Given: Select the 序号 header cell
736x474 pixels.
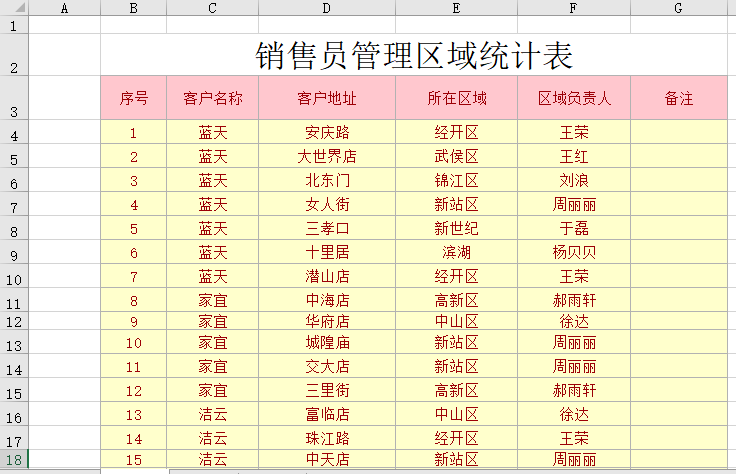Looking at the screenshot, I should 134,98.
